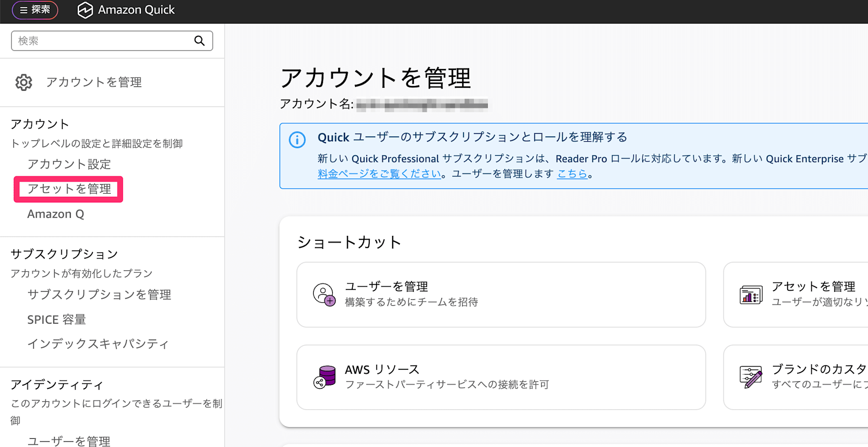Click トップレベルの設定と詳細設定を制御 description
The image size is (868, 447).
coord(96,144)
